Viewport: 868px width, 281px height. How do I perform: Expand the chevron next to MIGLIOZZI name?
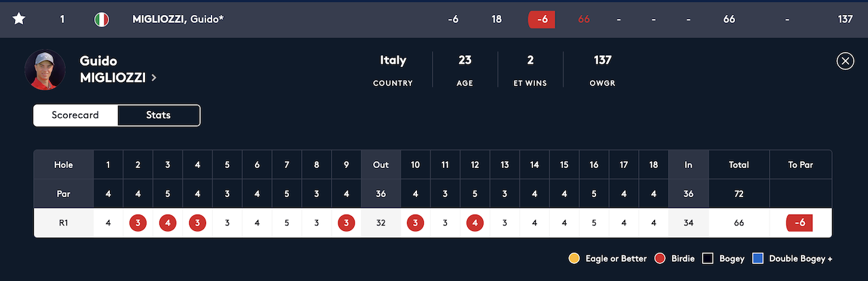[154, 78]
